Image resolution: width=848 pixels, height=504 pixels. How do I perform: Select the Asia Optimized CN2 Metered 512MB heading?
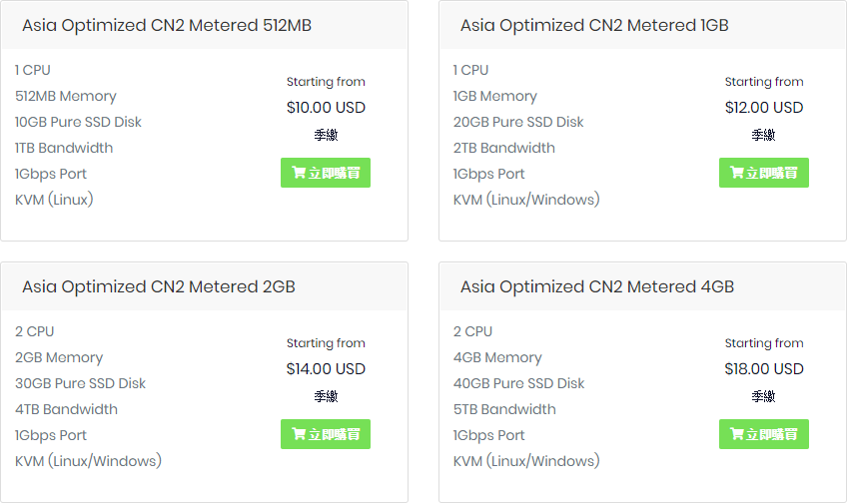pos(167,26)
